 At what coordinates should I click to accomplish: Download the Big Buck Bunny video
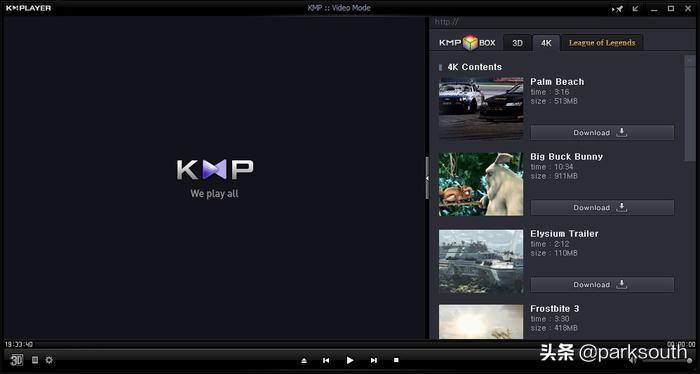tap(602, 208)
